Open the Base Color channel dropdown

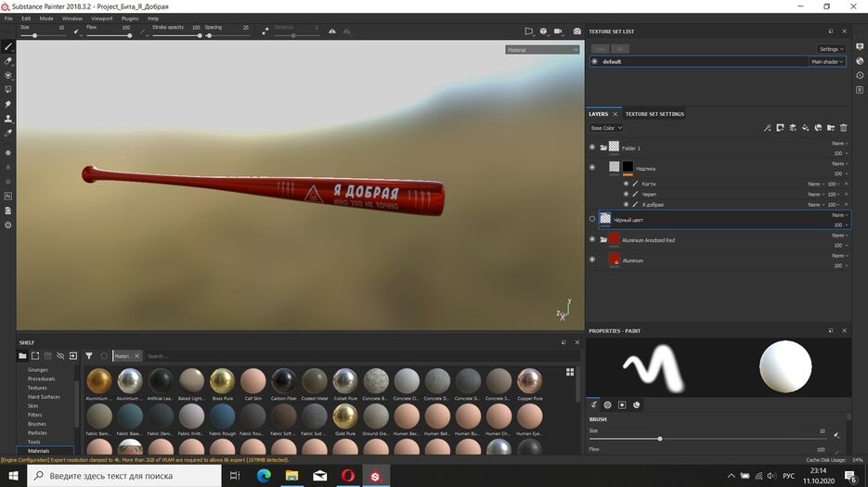(x=606, y=128)
